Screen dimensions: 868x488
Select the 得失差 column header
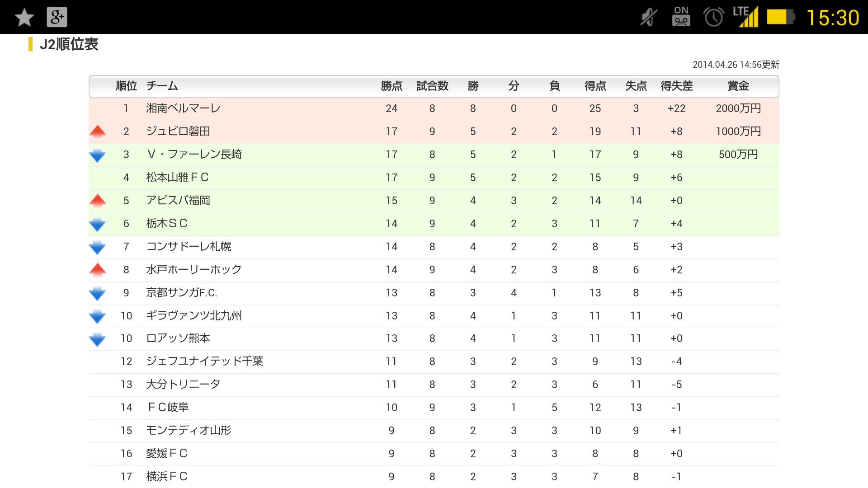point(676,86)
